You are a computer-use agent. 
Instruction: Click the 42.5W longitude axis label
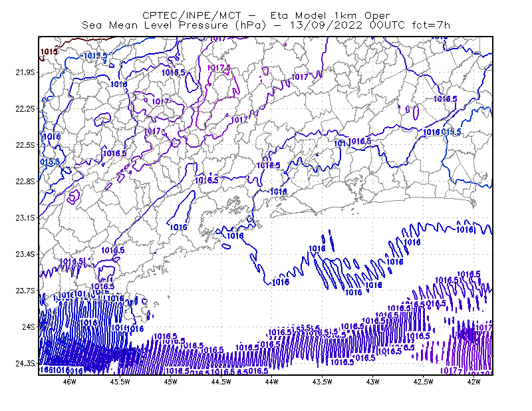(x=424, y=382)
